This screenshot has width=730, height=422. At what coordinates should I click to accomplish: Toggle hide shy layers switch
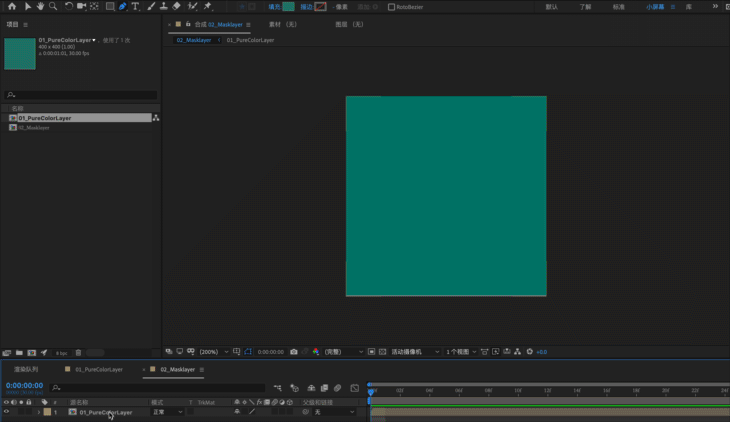311,388
